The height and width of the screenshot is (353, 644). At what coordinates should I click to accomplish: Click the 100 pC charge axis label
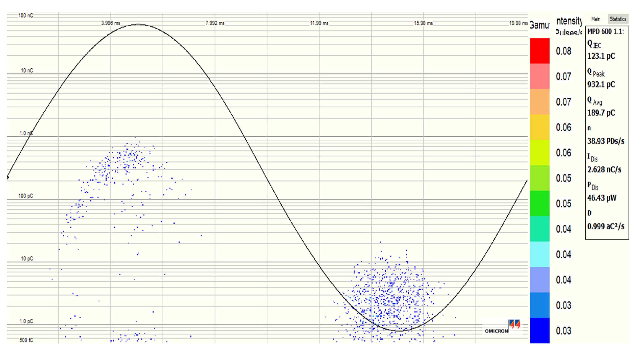tap(26, 196)
